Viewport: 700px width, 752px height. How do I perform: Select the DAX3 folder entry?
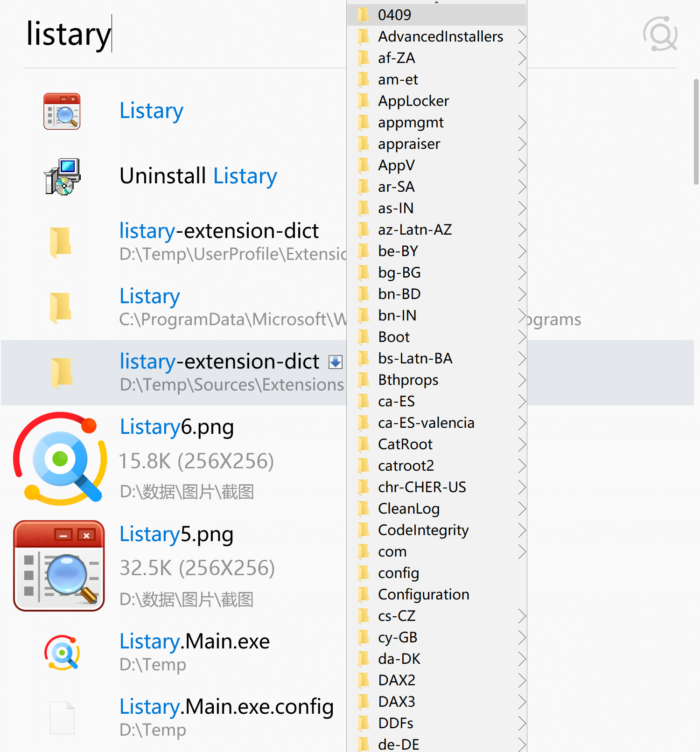[x=437, y=702]
